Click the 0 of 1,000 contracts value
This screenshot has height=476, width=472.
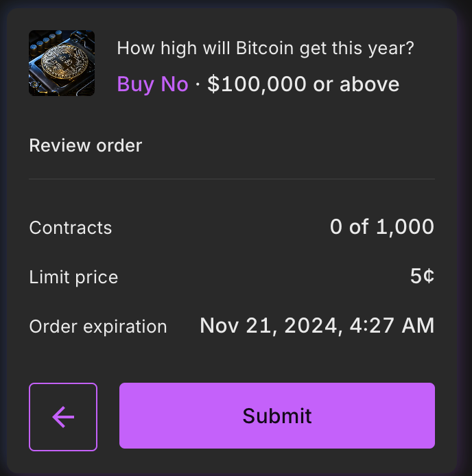[382, 227]
